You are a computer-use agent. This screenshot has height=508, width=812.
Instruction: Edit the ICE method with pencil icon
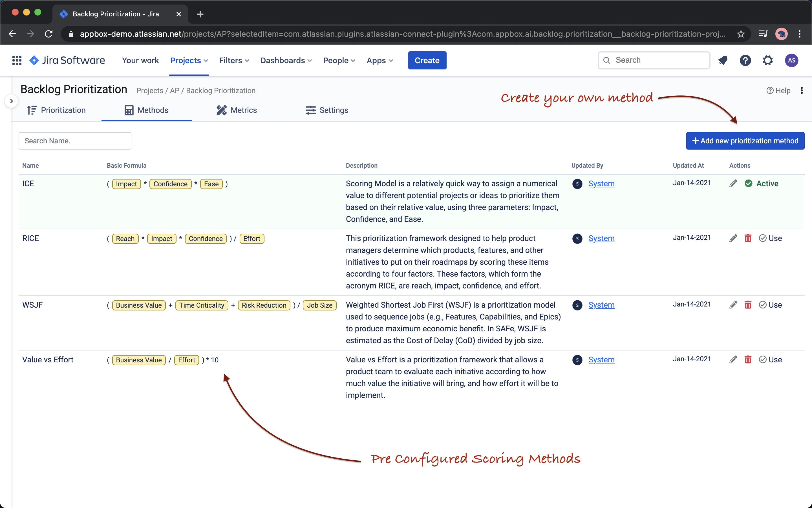pyautogui.click(x=733, y=183)
